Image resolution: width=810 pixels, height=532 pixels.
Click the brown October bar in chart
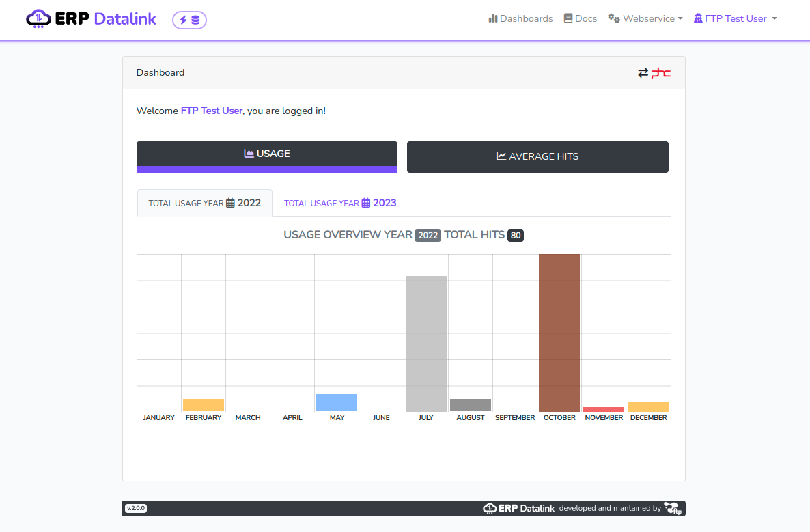(559, 333)
